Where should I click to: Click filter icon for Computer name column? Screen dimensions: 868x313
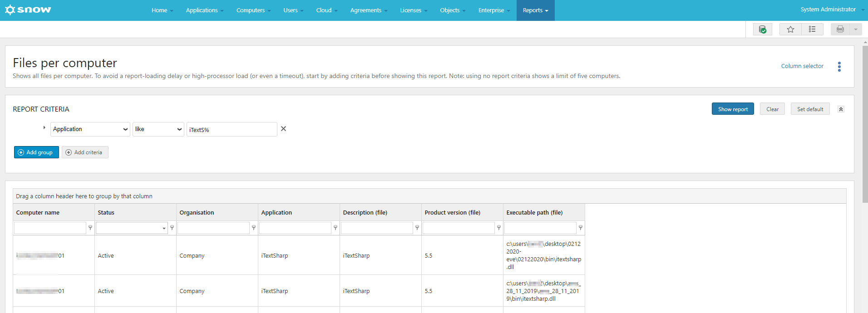90,228
